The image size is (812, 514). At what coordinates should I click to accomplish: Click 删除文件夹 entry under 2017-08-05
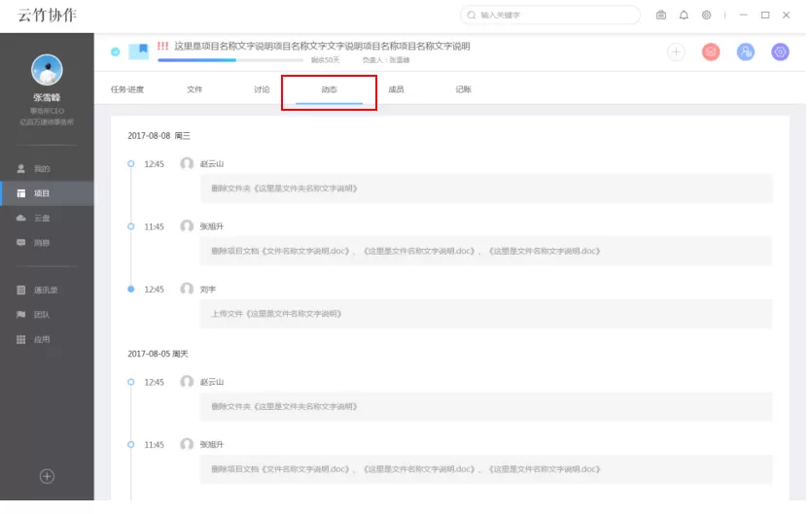click(486, 406)
